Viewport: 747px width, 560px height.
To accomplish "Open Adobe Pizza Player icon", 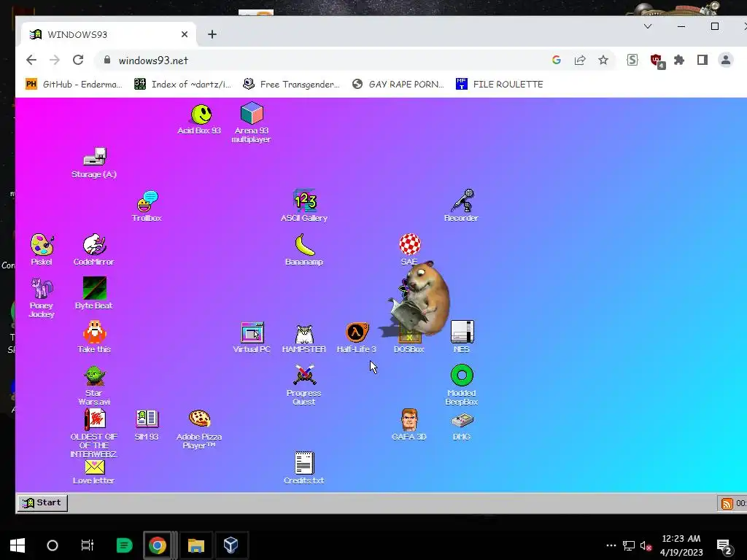I will point(200,429).
